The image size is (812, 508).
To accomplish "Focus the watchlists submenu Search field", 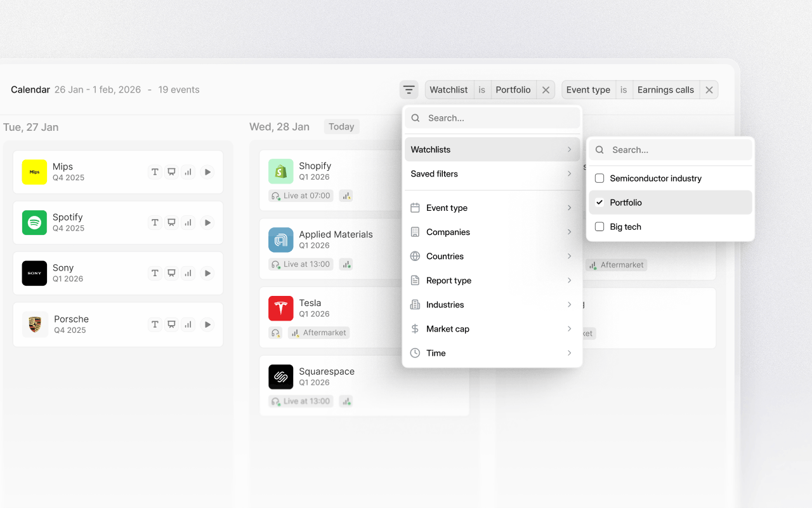I will (x=671, y=150).
